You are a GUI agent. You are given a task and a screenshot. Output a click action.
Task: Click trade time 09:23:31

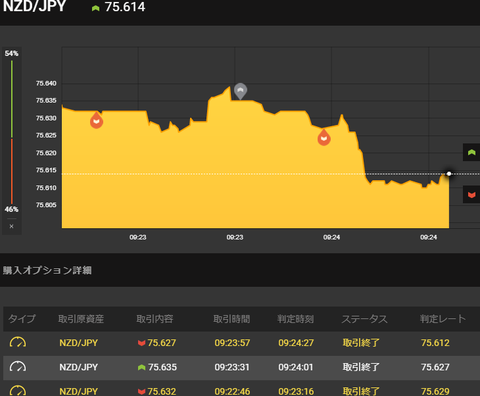[232, 367]
